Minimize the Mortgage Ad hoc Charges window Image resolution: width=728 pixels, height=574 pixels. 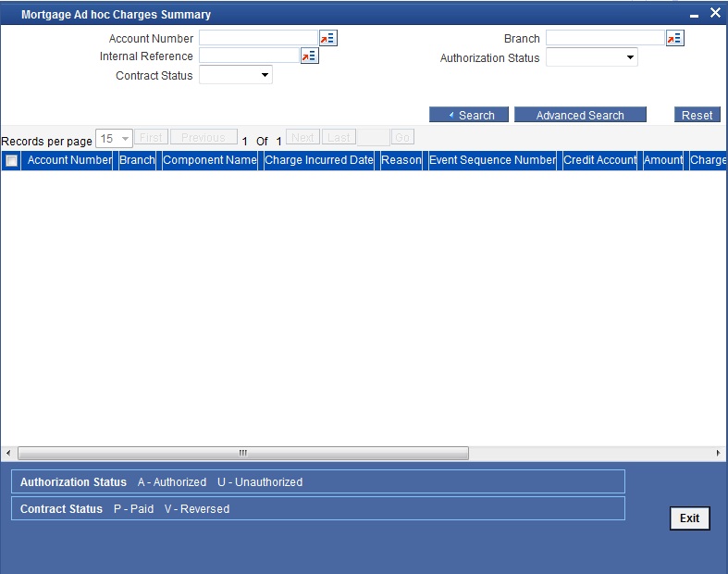click(x=694, y=16)
